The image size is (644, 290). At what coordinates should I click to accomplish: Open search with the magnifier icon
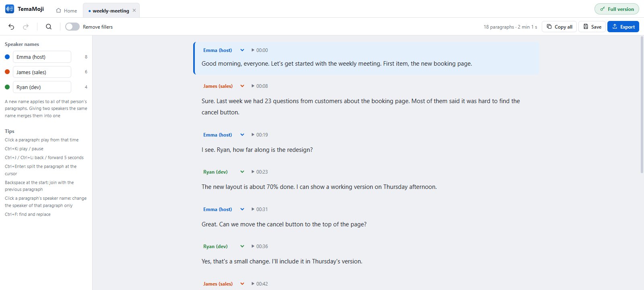click(49, 27)
